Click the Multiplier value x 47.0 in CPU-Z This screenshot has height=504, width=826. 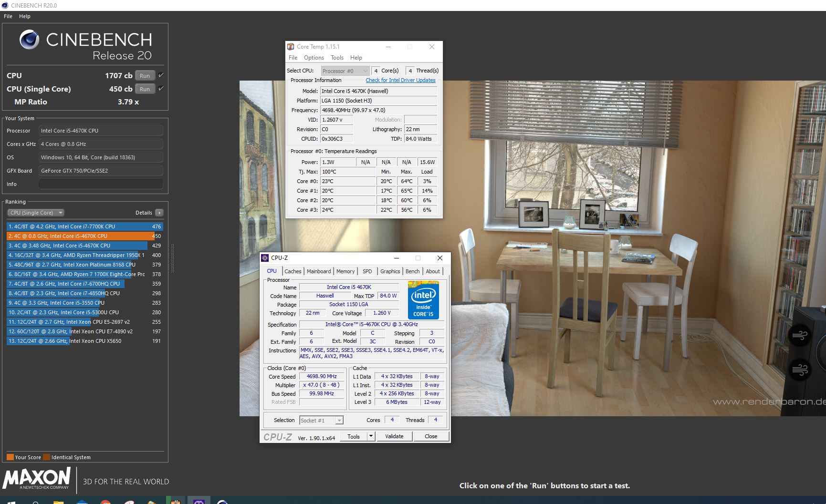coord(322,385)
